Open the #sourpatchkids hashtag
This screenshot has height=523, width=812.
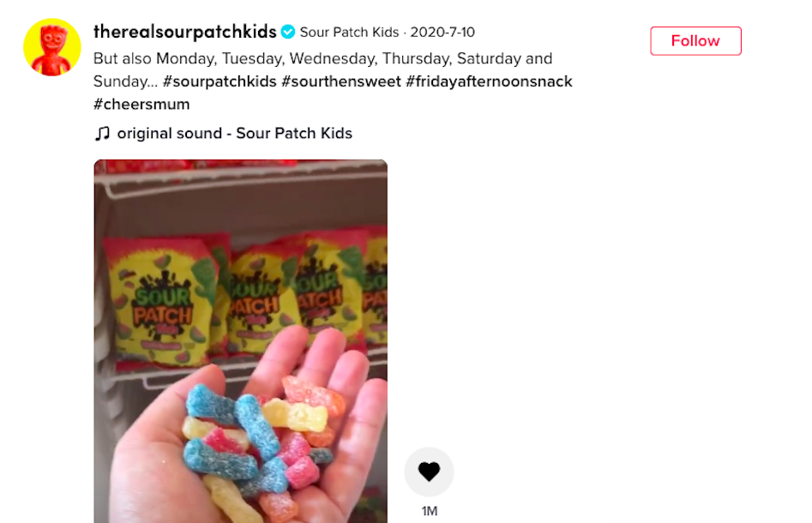point(220,81)
